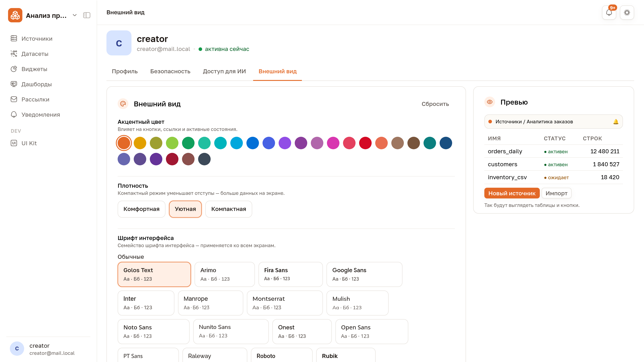Choose the Golos Text font card

tap(154, 274)
